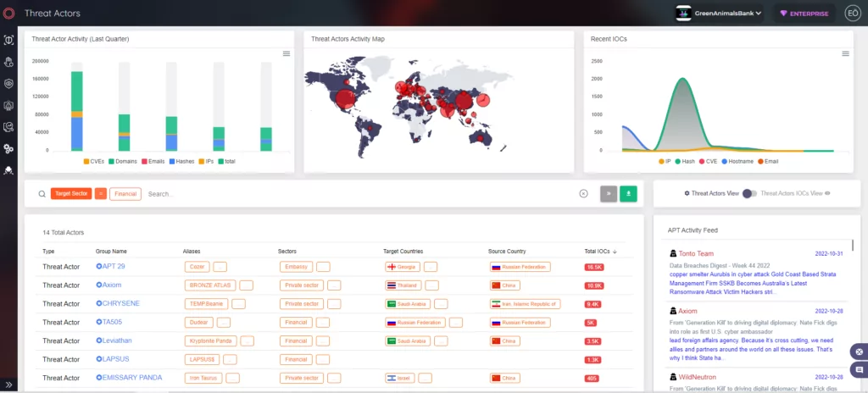Click the large red bubble over North America
Screen dimensions: 868x393
click(345, 99)
